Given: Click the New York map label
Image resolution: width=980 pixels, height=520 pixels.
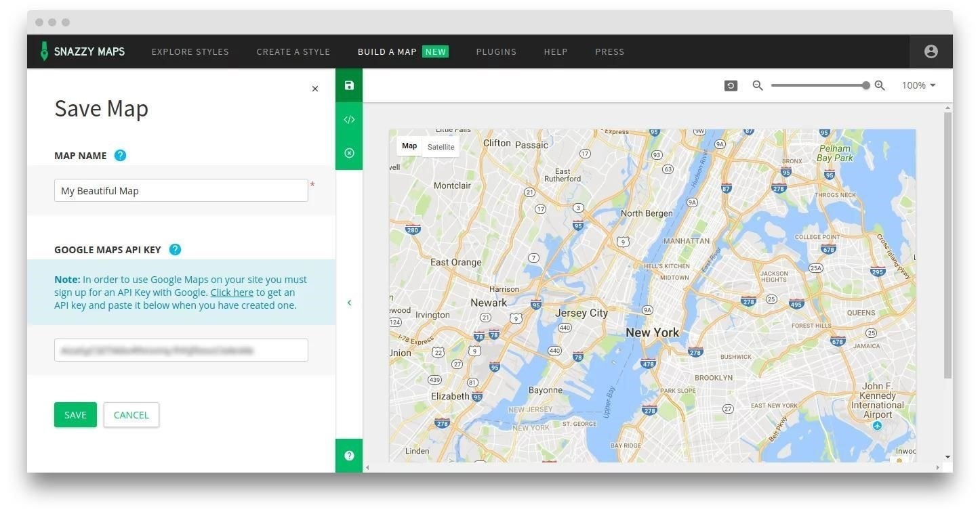Looking at the screenshot, I should pyautogui.click(x=652, y=332).
